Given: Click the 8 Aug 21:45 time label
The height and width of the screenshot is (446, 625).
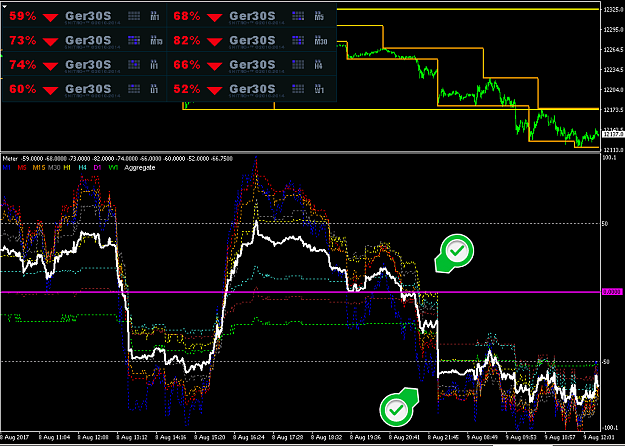Looking at the screenshot, I should (x=444, y=438).
